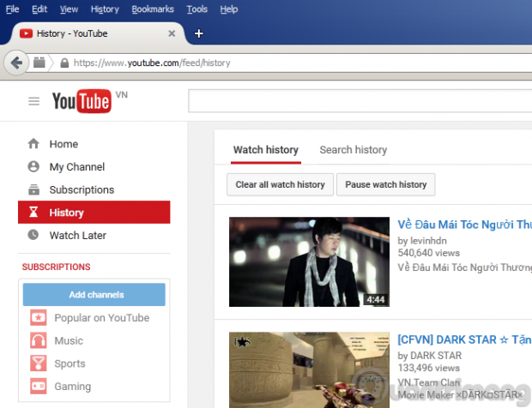Open the Music channel link
Viewport: 532px width, 408px height.
(x=69, y=340)
